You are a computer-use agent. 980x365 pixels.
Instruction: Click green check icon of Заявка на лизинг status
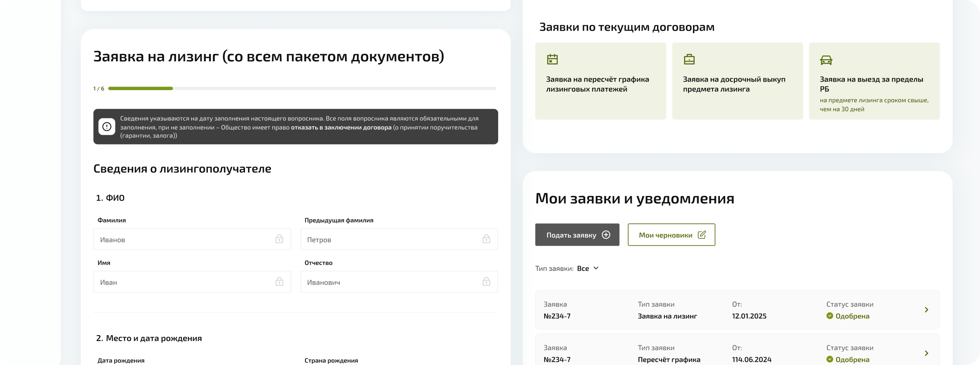[830, 316]
